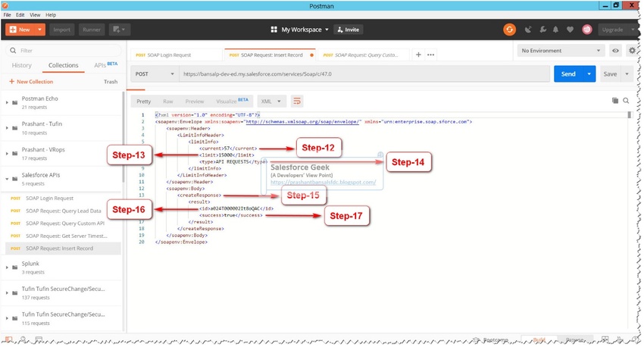
Task: Click the Import button
Action: coord(61,30)
